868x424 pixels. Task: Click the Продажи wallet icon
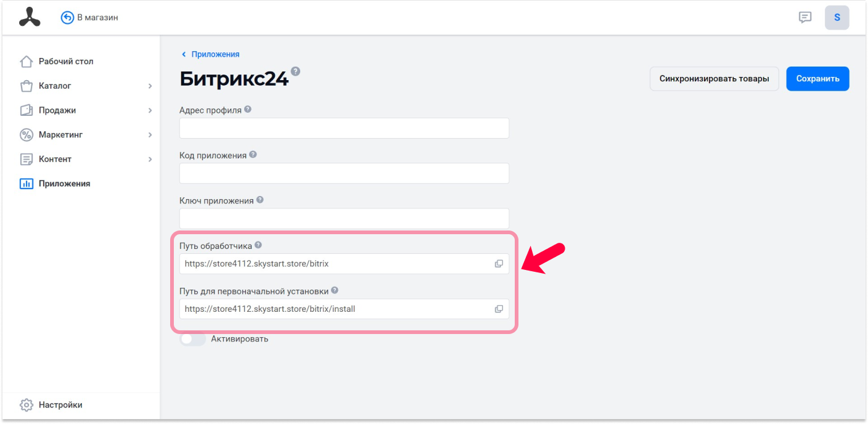coord(26,110)
